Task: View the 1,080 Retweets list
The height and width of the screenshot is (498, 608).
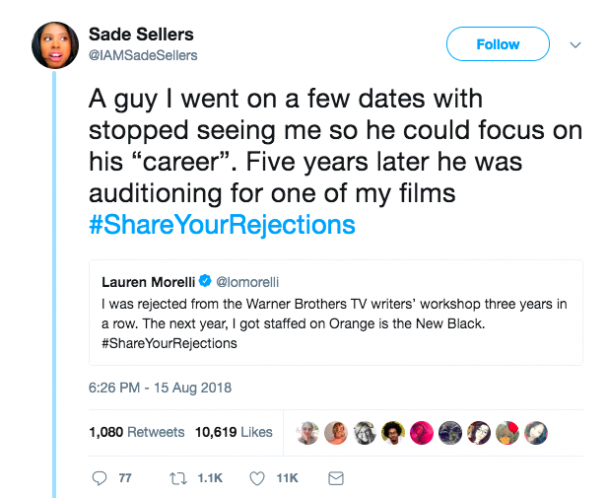Action: 136,432
